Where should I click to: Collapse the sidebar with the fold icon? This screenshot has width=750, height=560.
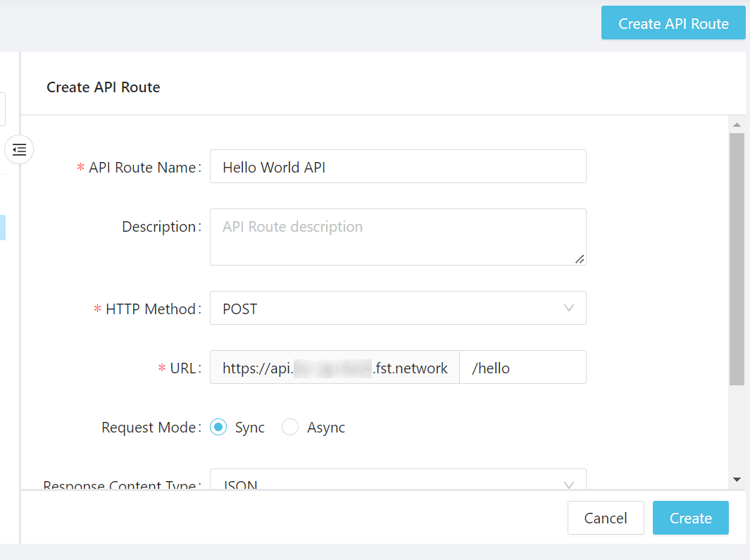click(19, 149)
